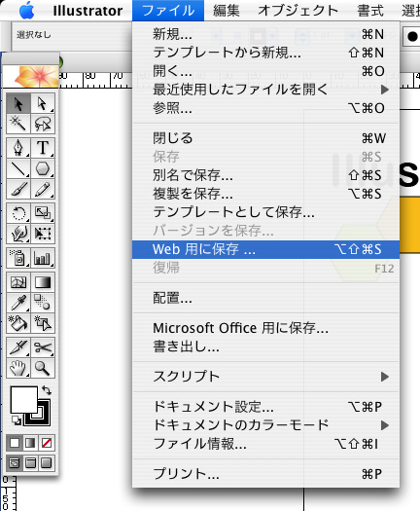The width and height of the screenshot is (420, 511).
Task: Select the Live Paint Bucket tool
Action: click(18, 323)
